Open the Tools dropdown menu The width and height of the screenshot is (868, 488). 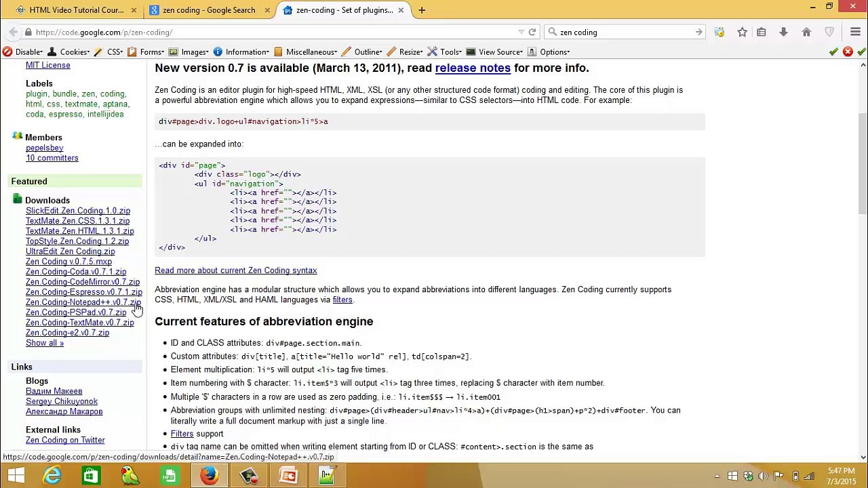(x=446, y=52)
